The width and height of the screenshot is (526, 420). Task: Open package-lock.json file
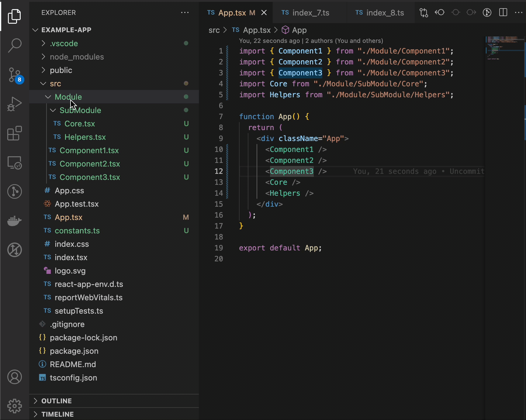114,337
